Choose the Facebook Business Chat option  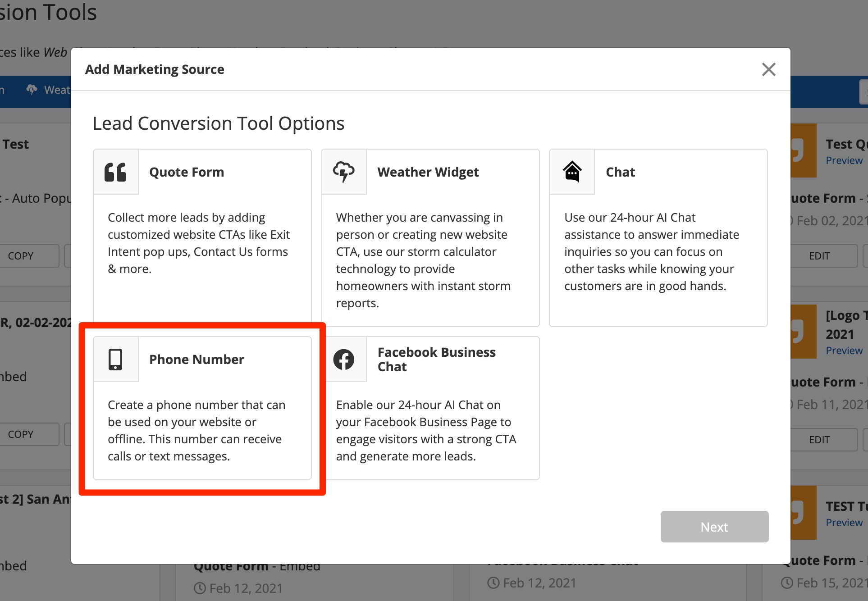point(436,359)
